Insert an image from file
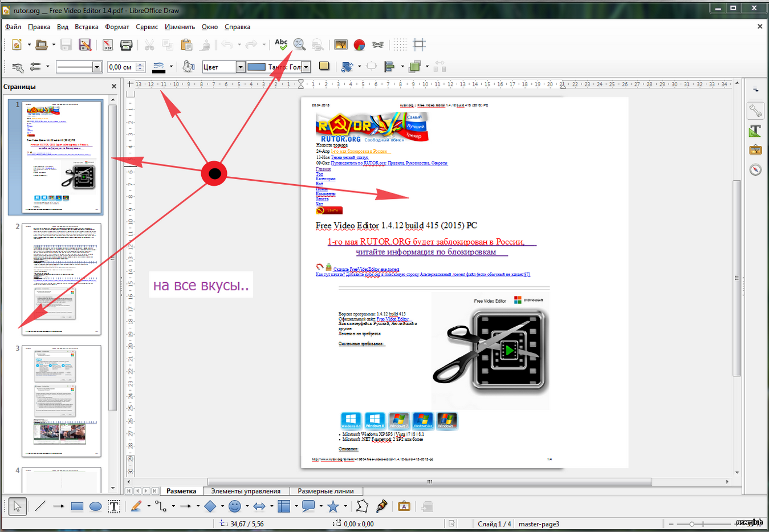 pyautogui.click(x=341, y=44)
